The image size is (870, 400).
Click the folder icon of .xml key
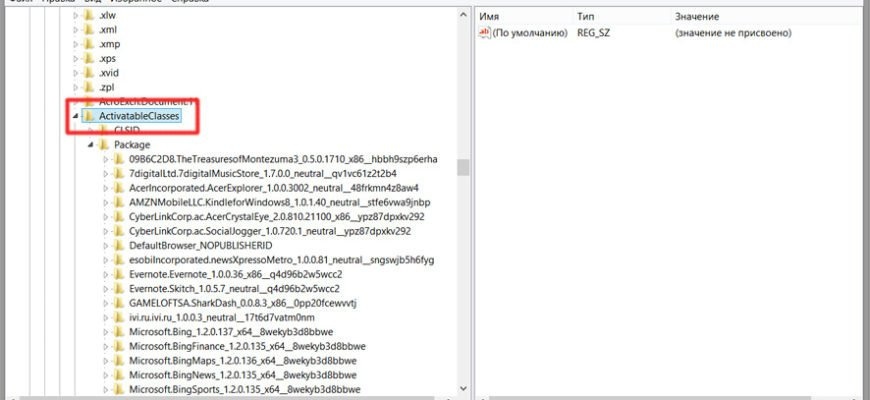pos(89,29)
